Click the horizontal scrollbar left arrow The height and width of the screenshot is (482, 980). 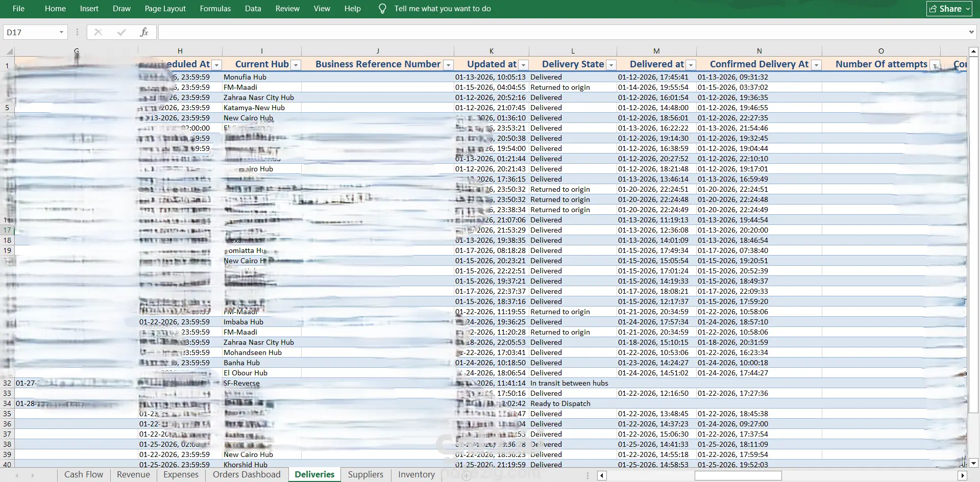(x=602, y=475)
